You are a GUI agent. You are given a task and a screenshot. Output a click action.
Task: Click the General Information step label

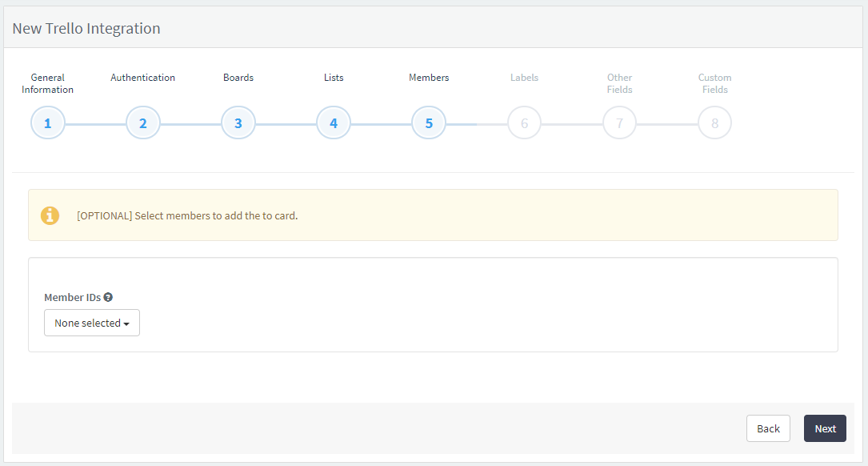[x=48, y=83]
